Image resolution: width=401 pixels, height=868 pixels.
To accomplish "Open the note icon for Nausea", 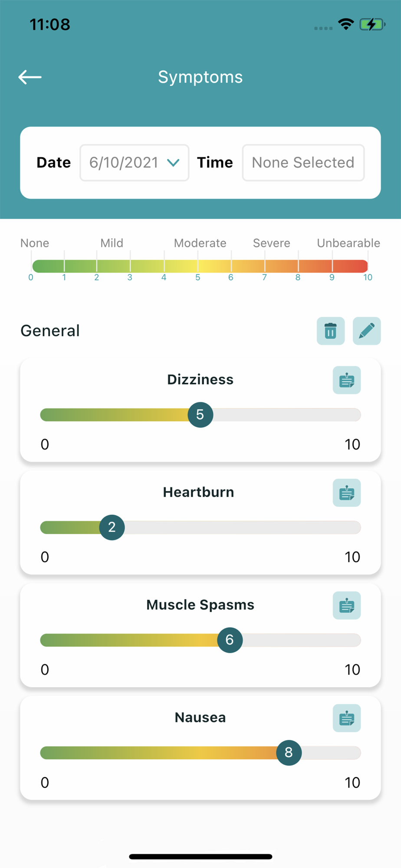I will (347, 718).
